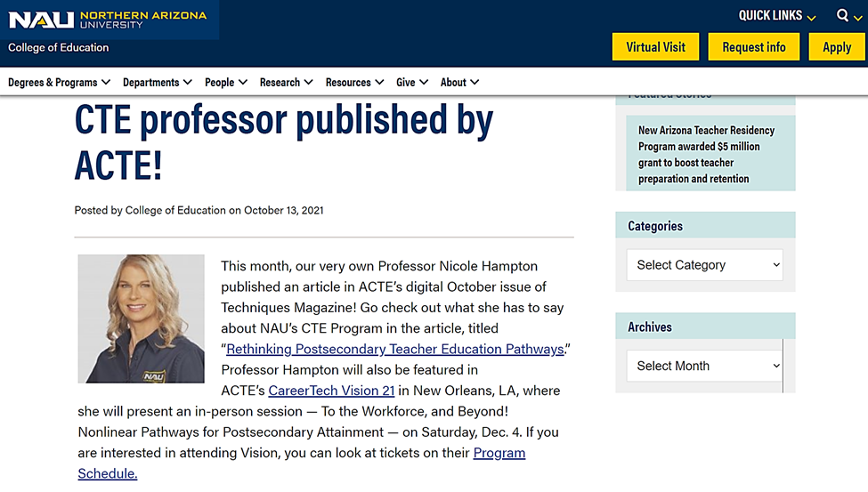Click Professor Nicole Hampton's photo

click(141, 319)
